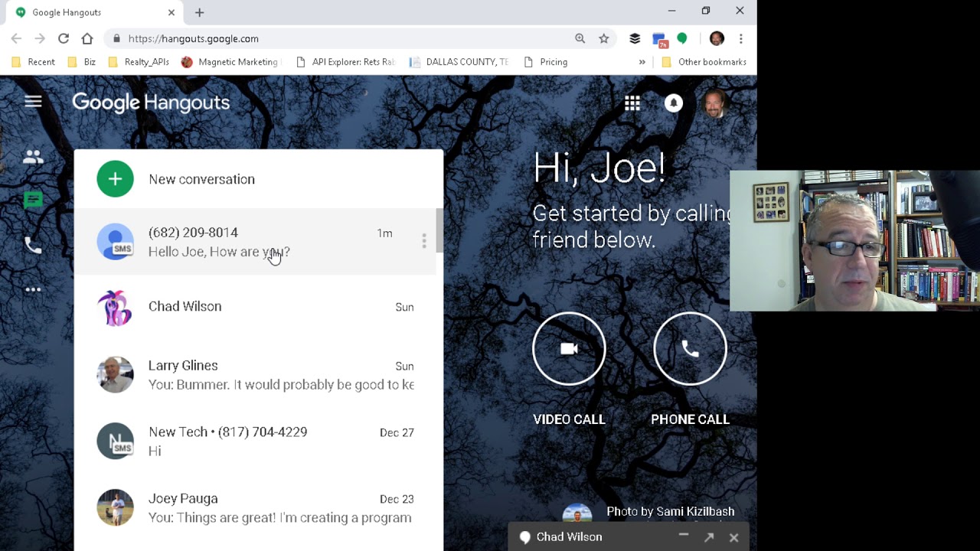980x551 pixels.
Task: Open the Other bookmarks folder
Action: point(704,62)
